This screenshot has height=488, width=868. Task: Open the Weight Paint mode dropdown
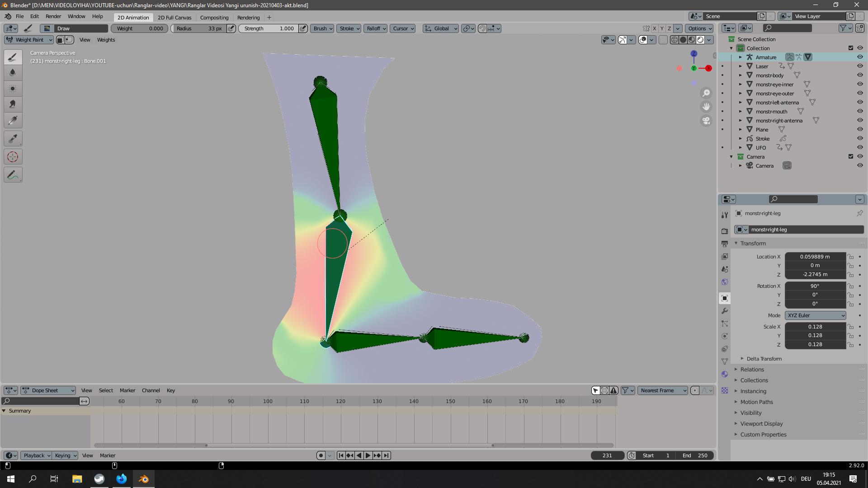(29, 40)
